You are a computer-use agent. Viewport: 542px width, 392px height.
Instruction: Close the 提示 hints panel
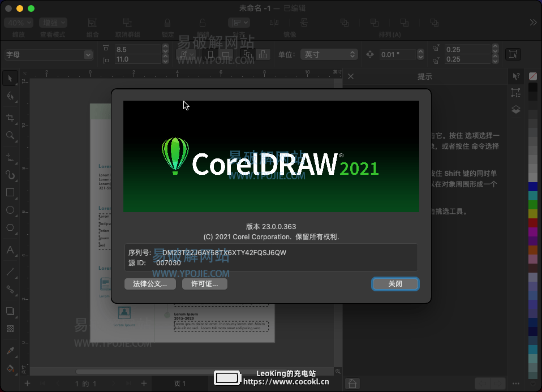click(351, 76)
